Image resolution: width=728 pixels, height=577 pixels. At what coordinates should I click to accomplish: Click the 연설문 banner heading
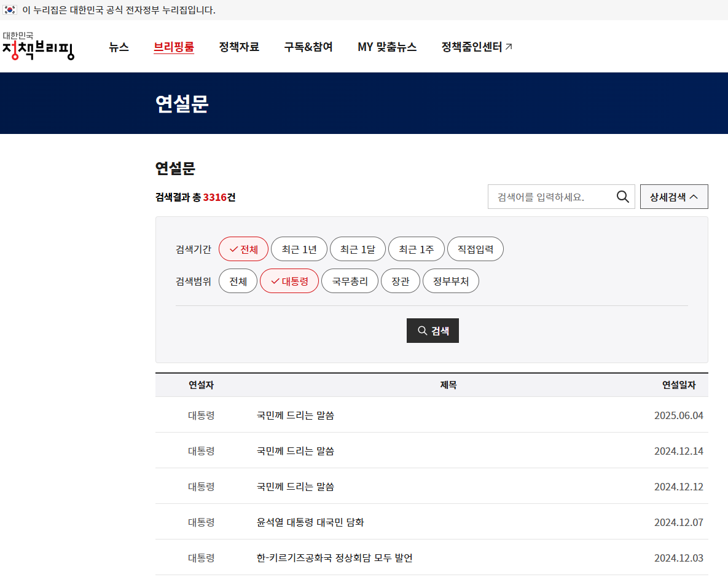point(182,104)
